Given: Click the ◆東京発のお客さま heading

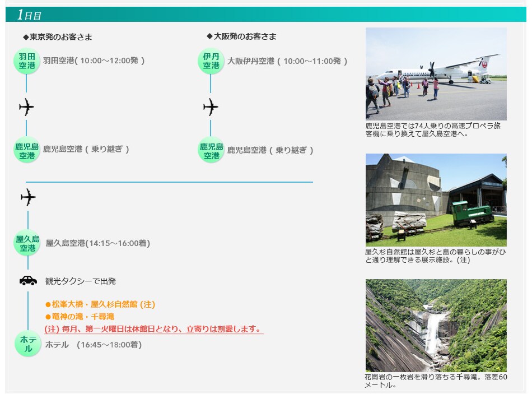Looking at the screenshot, I should (x=58, y=37).
